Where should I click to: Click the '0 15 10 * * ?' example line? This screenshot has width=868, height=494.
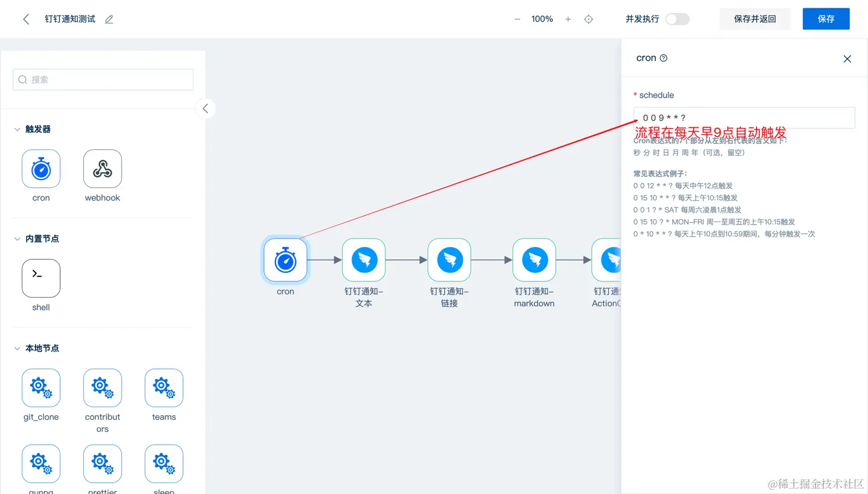point(685,198)
